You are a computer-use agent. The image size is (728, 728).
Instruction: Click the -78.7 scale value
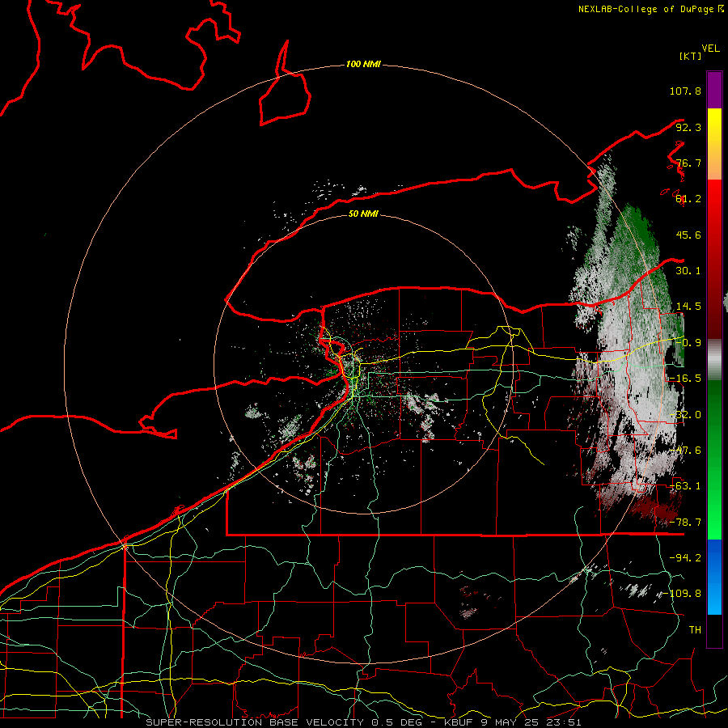click(685, 523)
